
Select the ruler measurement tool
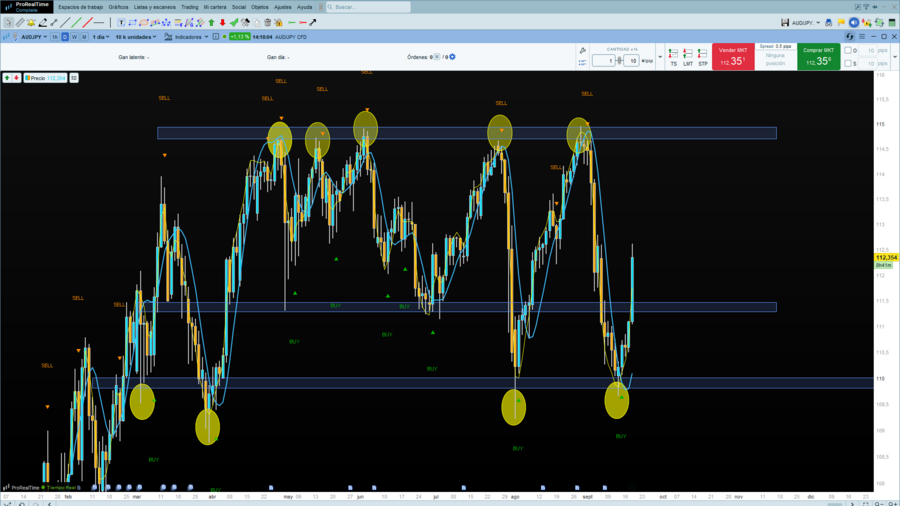coord(20,22)
